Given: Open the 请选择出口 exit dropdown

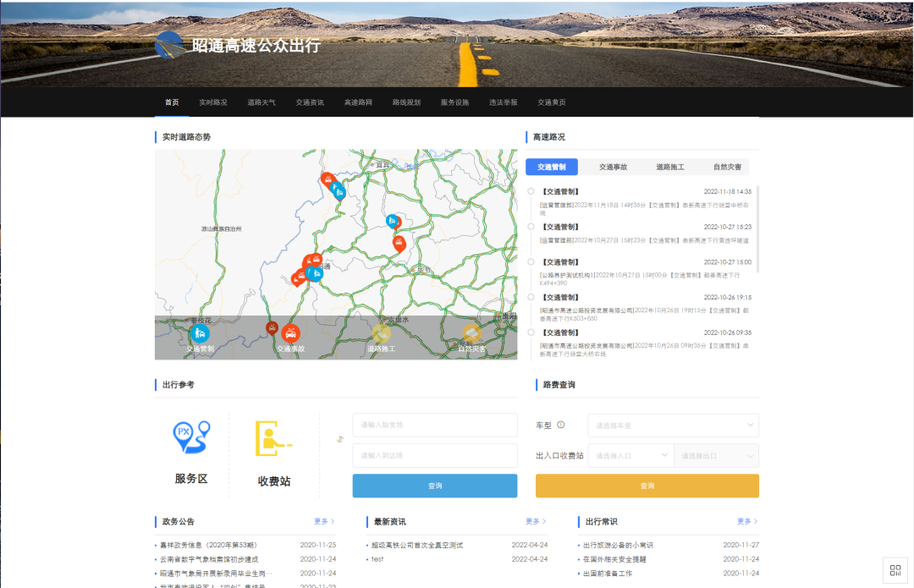Looking at the screenshot, I should (716, 455).
